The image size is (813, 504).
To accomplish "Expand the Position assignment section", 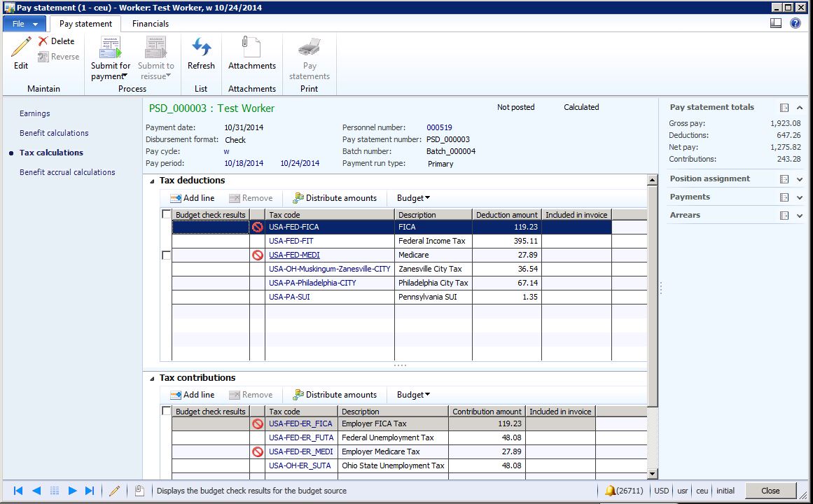I will (x=800, y=179).
